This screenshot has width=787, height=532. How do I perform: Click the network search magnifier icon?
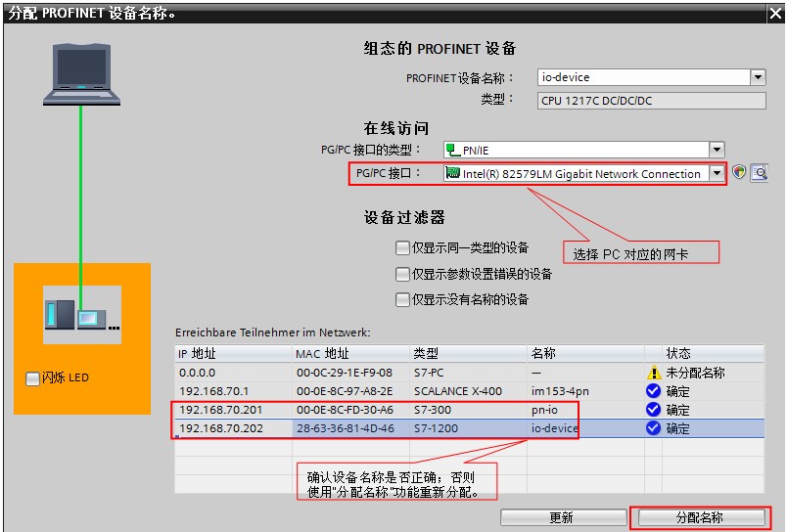pyautogui.click(x=760, y=173)
